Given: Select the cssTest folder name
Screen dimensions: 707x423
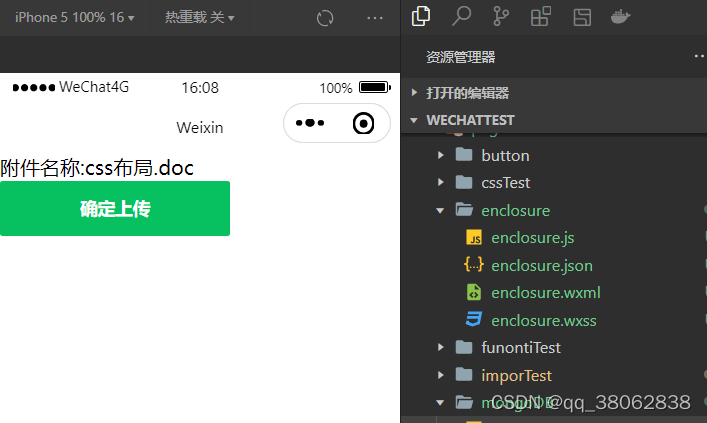Looking at the screenshot, I should (x=505, y=183).
